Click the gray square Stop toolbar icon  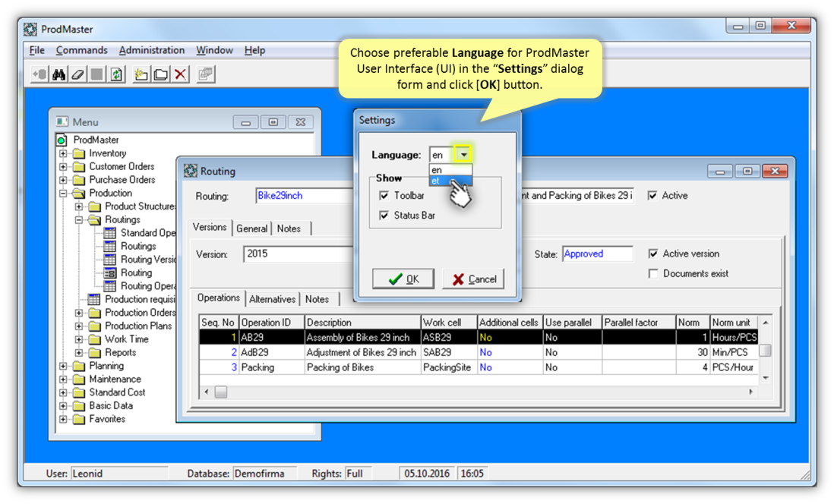tap(96, 74)
